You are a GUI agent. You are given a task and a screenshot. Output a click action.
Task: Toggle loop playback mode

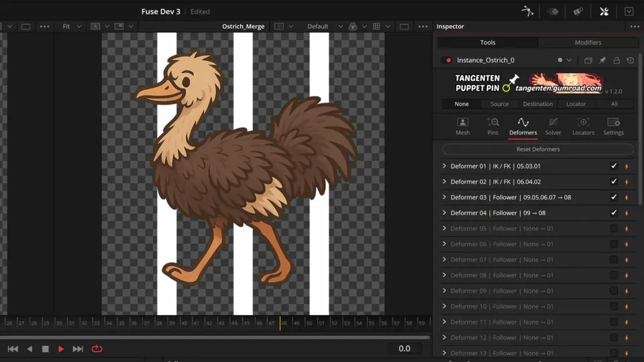[x=97, y=349]
